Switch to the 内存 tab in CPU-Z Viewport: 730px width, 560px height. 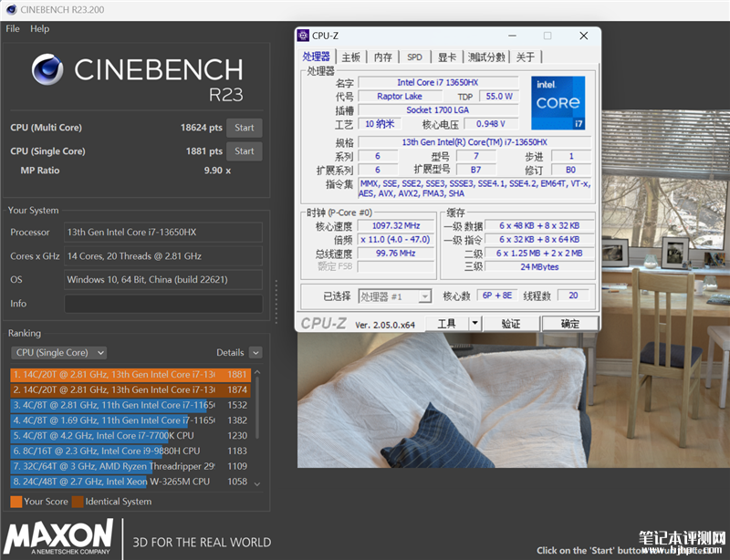pyautogui.click(x=382, y=57)
